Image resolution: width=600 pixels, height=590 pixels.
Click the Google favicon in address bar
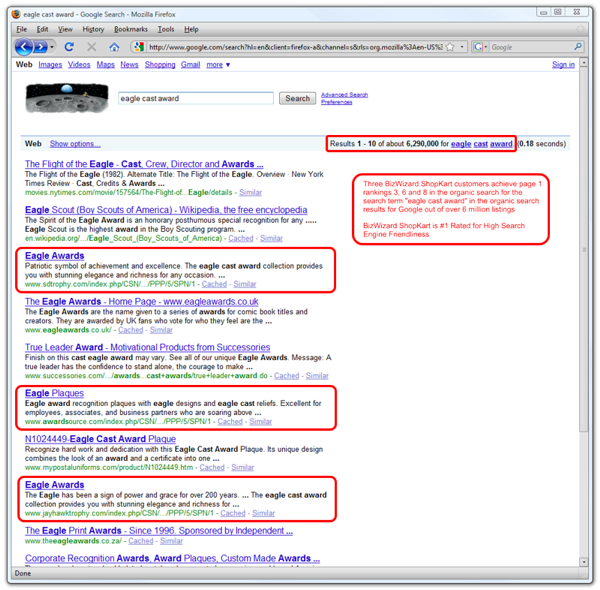tap(139, 47)
